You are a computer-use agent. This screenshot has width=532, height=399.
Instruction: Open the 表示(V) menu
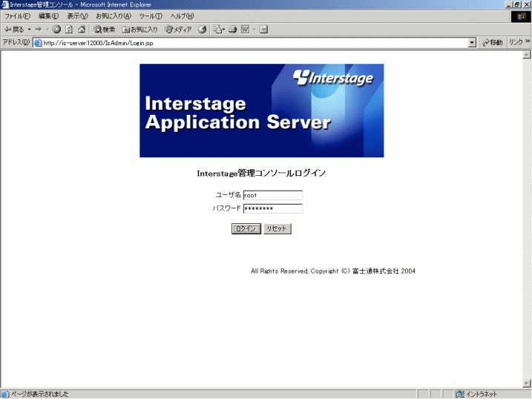[77, 16]
